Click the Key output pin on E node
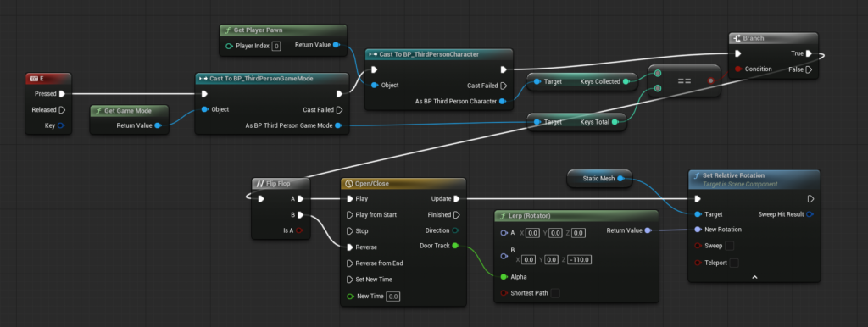 [x=61, y=125]
